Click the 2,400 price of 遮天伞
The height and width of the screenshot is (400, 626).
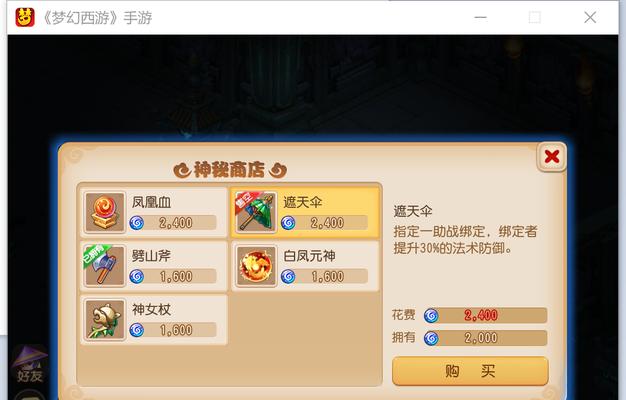[x=327, y=223]
